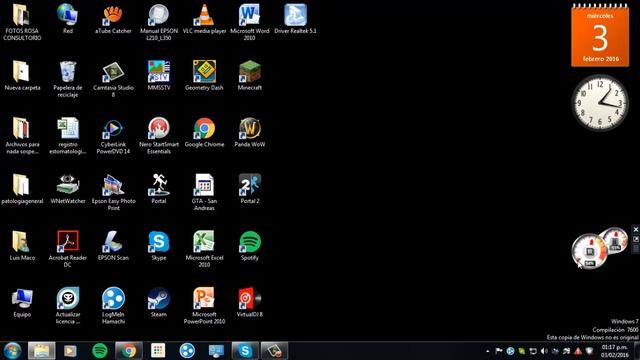The height and width of the screenshot is (360, 640).
Task: Select Archivos para nada sospe... folder
Action: pyautogui.click(x=22, y=136)
